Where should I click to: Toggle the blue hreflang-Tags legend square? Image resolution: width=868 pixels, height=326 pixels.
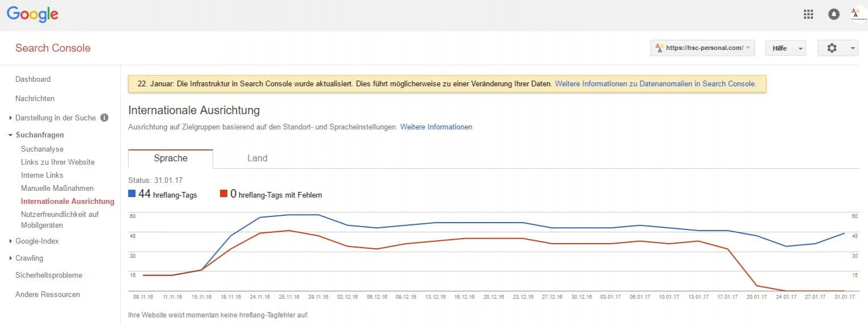pos(132,194)
